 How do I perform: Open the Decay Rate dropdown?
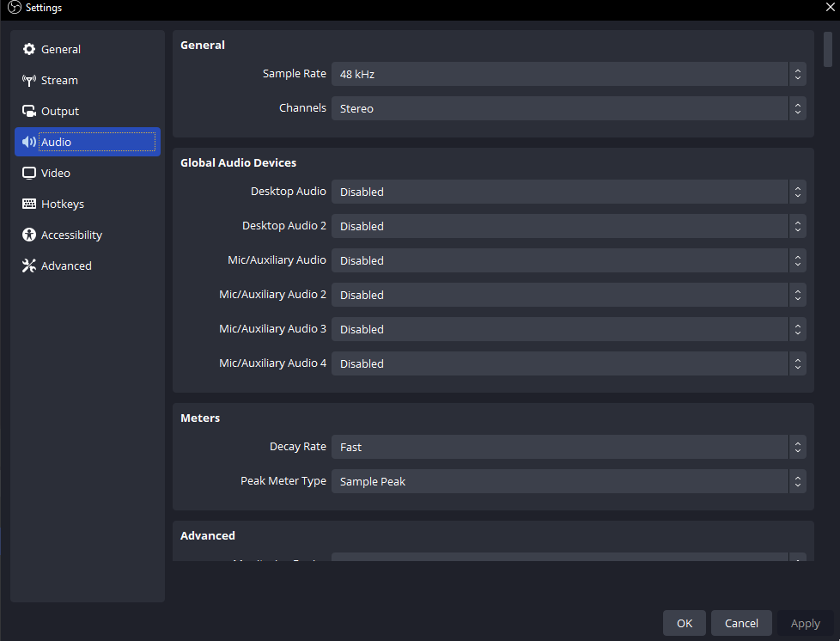569,447
